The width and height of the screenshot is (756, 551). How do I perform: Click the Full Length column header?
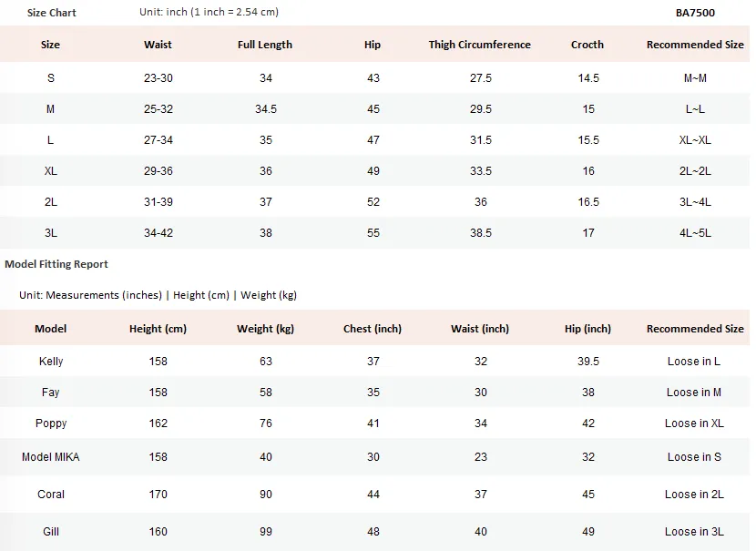(x=265, y=45)
